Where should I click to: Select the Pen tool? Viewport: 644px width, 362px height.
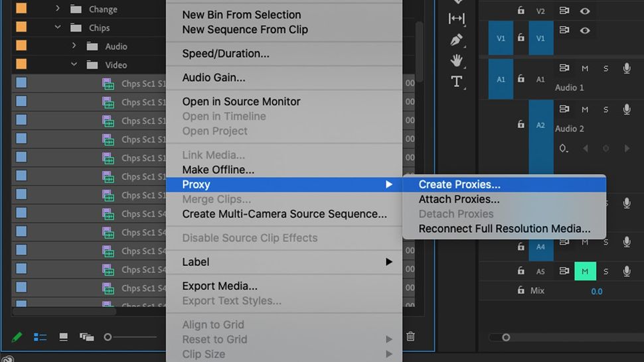tap(456, 40)
